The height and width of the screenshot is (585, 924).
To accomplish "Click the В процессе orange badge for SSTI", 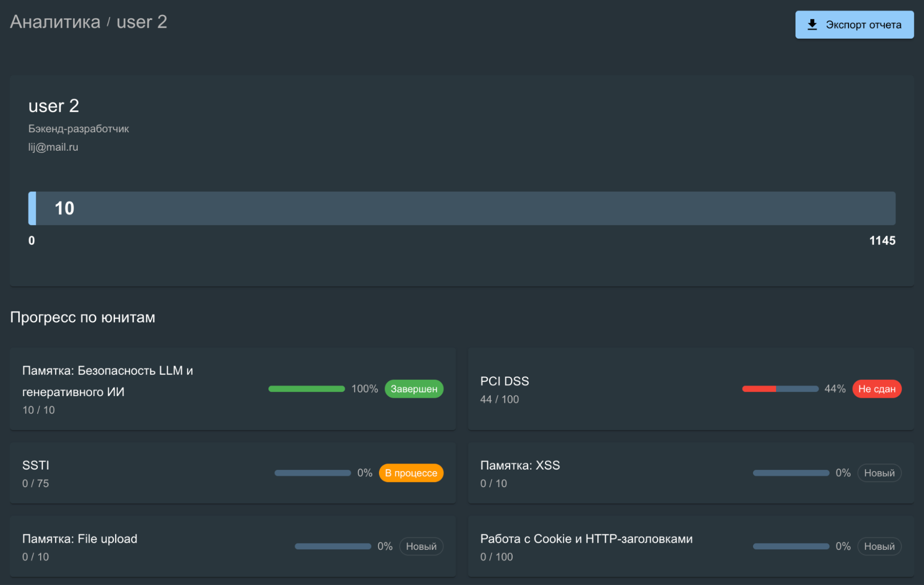I will pos(411,473).
